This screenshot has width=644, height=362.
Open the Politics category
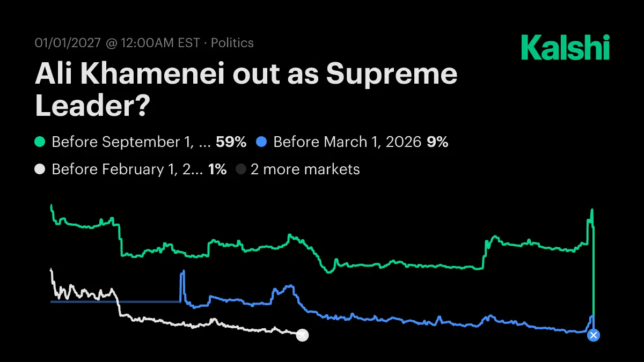click(232, 43)
